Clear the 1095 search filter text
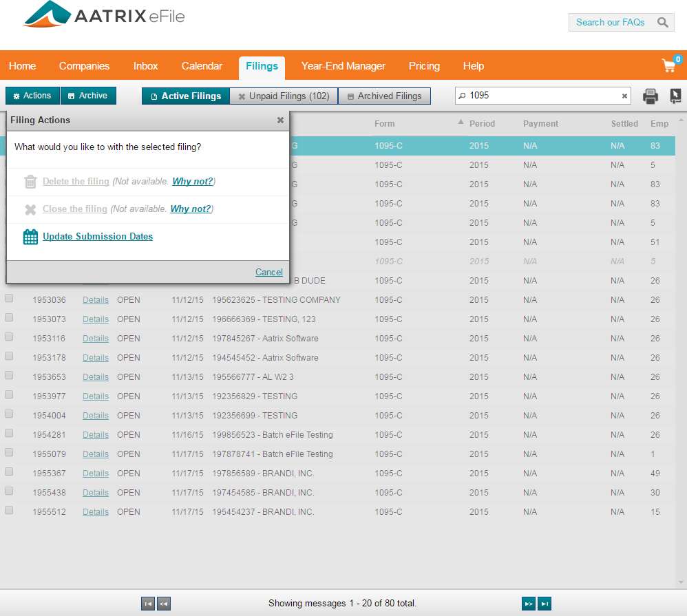687x616 pixels. [624, 96]
